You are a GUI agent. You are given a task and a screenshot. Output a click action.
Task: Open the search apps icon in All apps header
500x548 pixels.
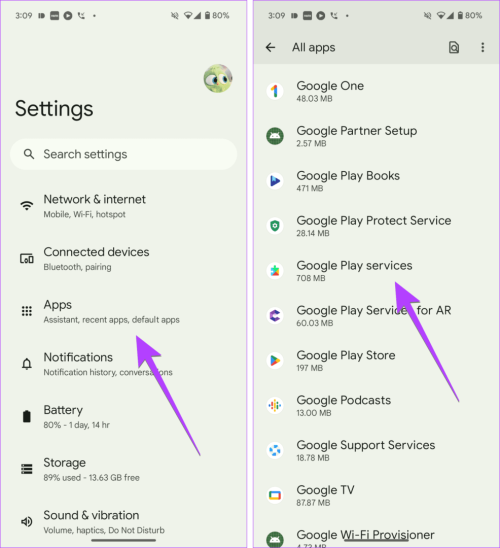(454, 47)
